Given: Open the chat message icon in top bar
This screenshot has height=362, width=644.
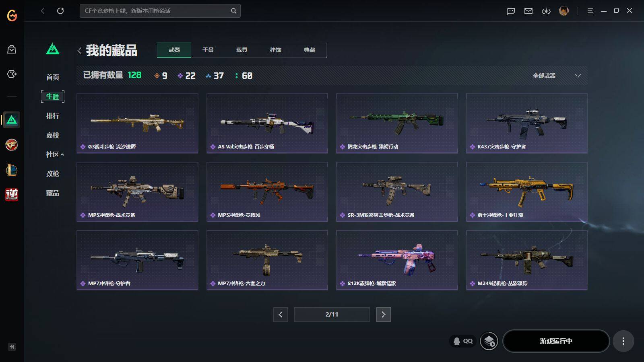Looking at the screenshot, I should [511, 11].
